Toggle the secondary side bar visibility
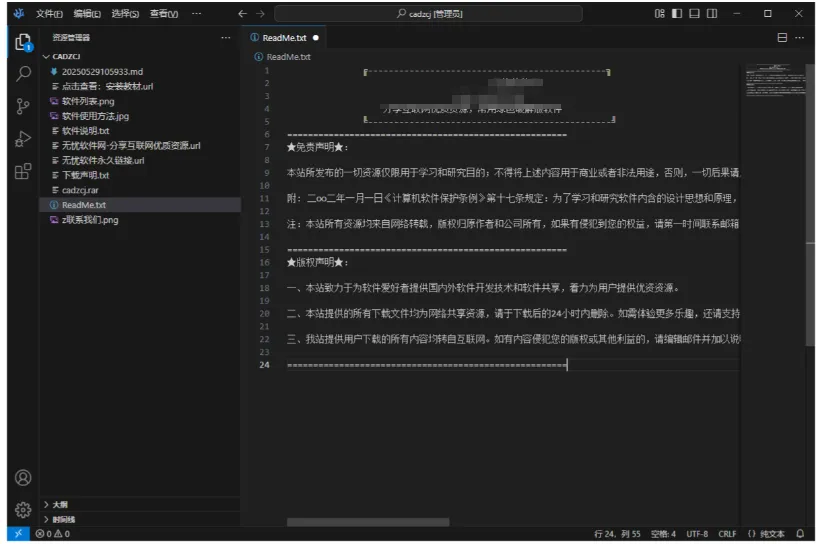 [x=711, y=14]
